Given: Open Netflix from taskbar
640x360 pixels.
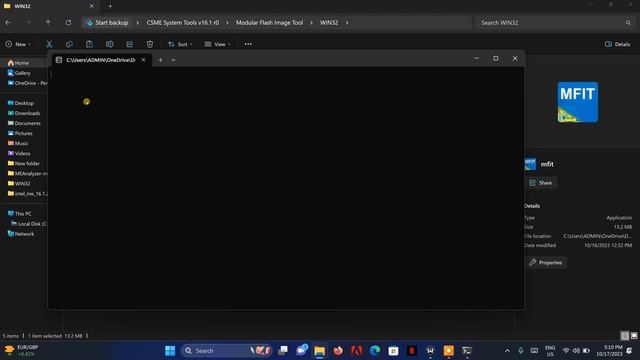Looking at the screenshot, I should click(412, 351).
